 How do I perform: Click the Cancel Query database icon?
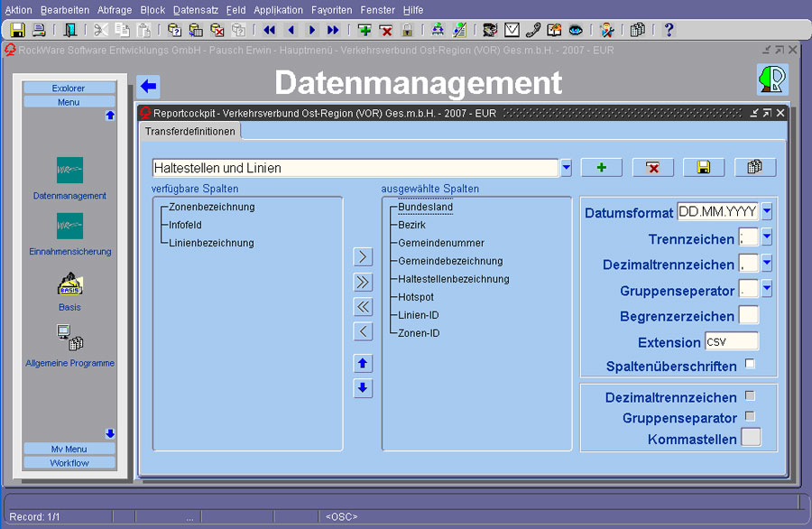pos(217,30)
